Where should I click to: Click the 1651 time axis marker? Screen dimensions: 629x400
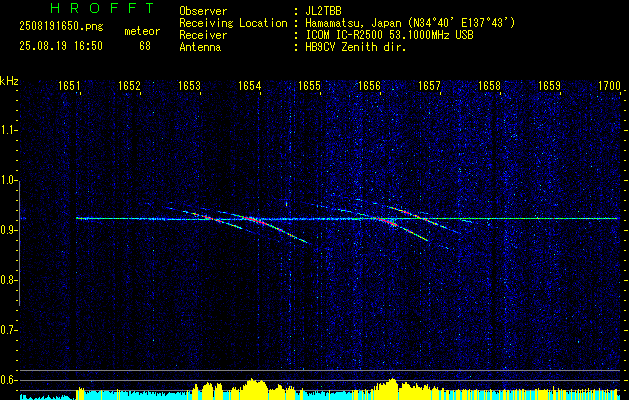click(x=69, y=85)
